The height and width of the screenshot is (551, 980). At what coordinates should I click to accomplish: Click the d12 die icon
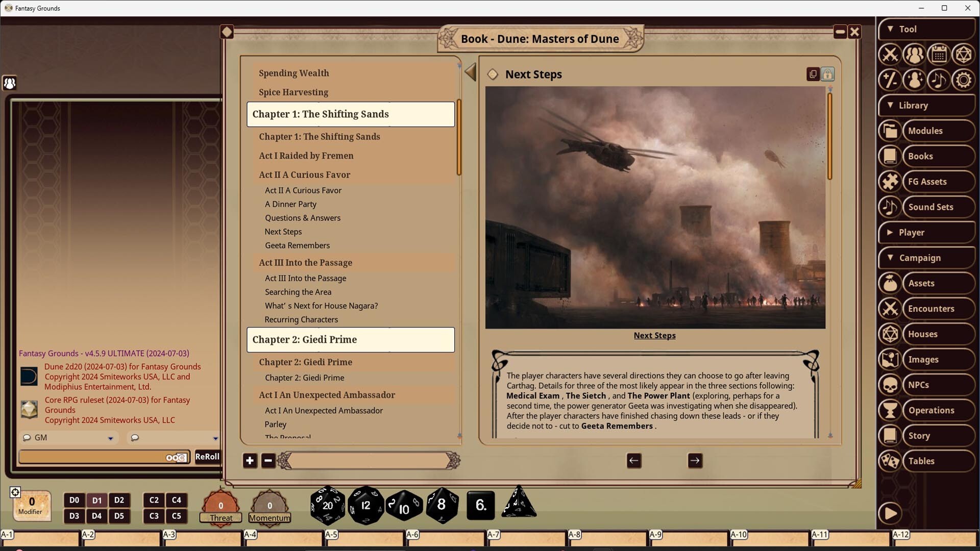(x=365, y=505)
